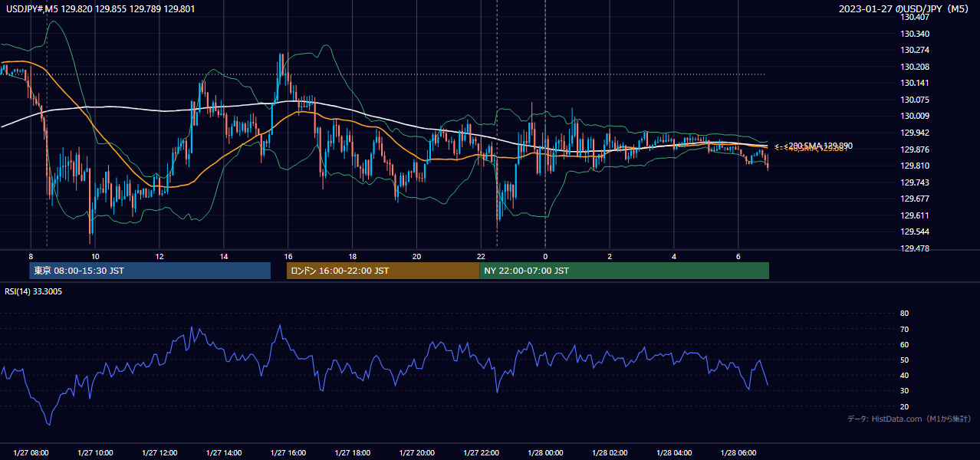Click the RSI(14) 33.3005 indicator label

(x=32, y=291)
